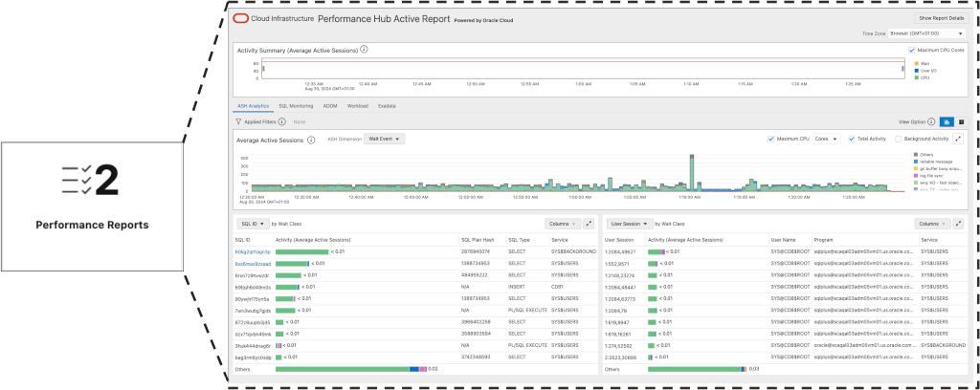This screenshot has height=390, width=980.
Task: Open the View Option info icon
Action: (x=932, y=121)
